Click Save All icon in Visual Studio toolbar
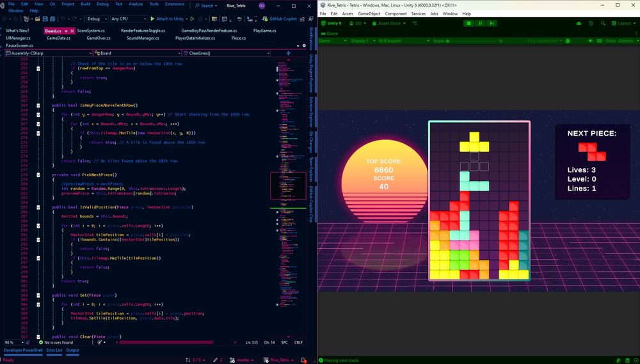Viewport: 640px width, 364px height. point(52,19)
